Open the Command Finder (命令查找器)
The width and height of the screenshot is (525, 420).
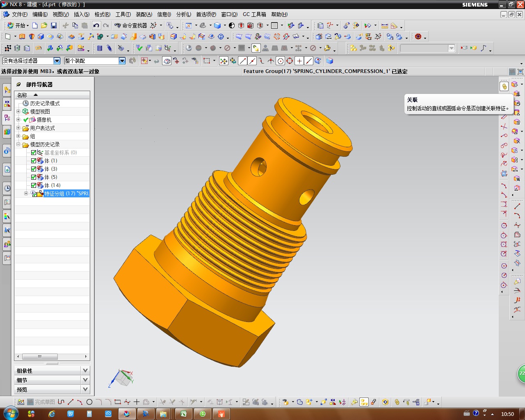pos(131,25)
